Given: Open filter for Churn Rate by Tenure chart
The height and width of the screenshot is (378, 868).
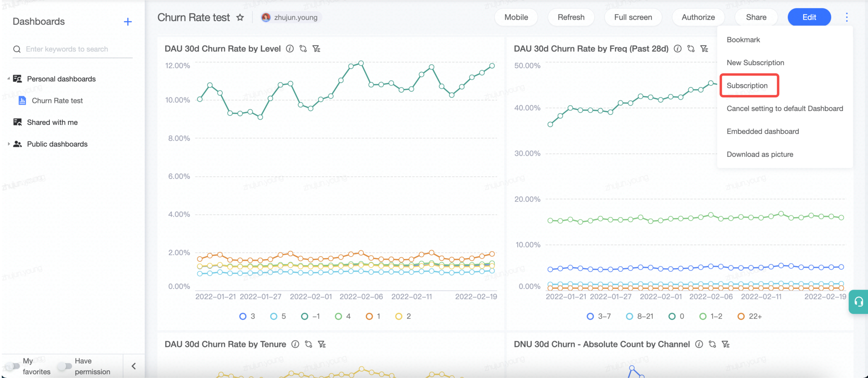Looking at the screenshot, I should [x=322, y=344].
